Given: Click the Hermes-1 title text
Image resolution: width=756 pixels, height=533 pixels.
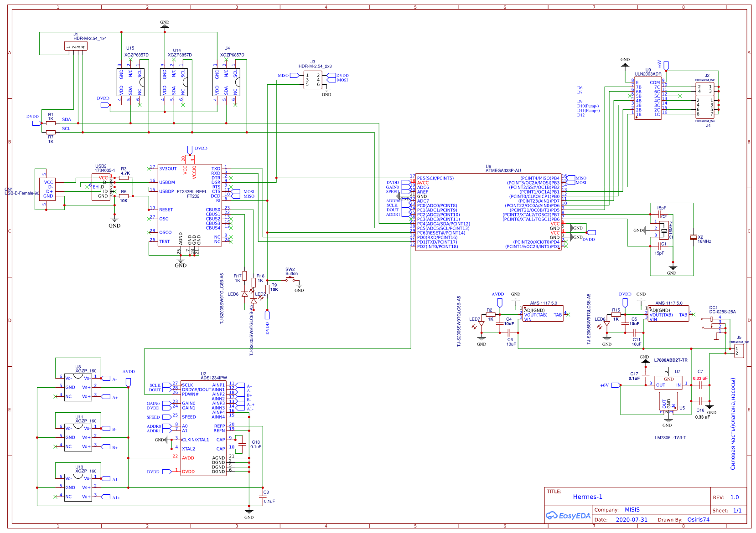Looking at the screenshot, I should [x=587, y=497].
